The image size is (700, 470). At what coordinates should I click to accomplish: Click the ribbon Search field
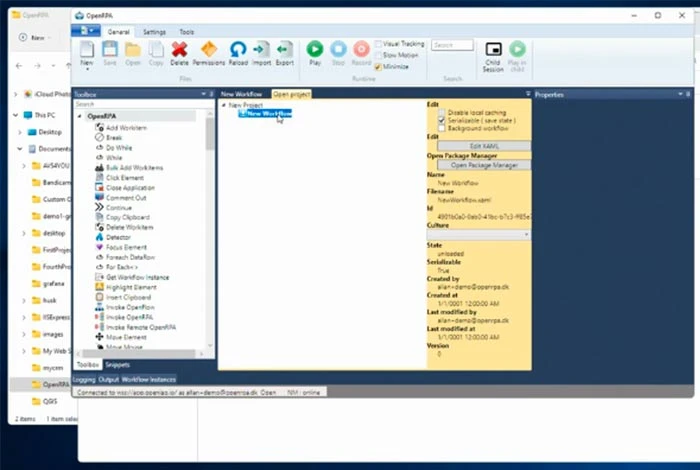click(452, 45)
